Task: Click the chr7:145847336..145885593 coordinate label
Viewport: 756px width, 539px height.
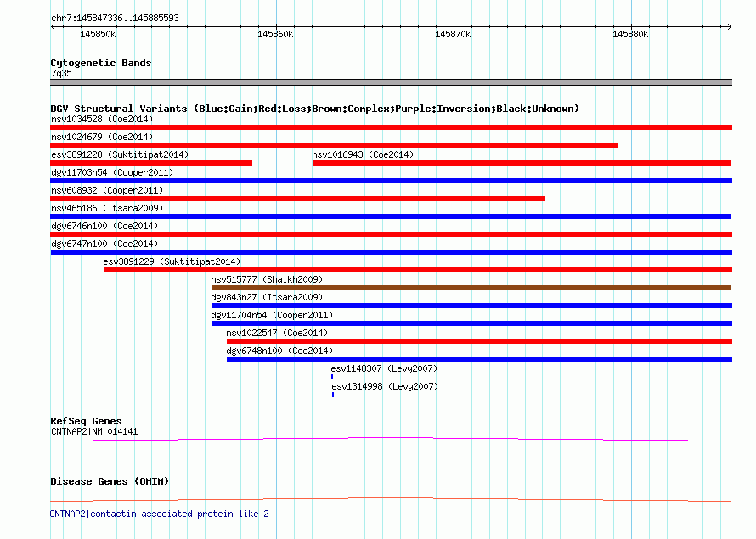Action: (115, 19)
